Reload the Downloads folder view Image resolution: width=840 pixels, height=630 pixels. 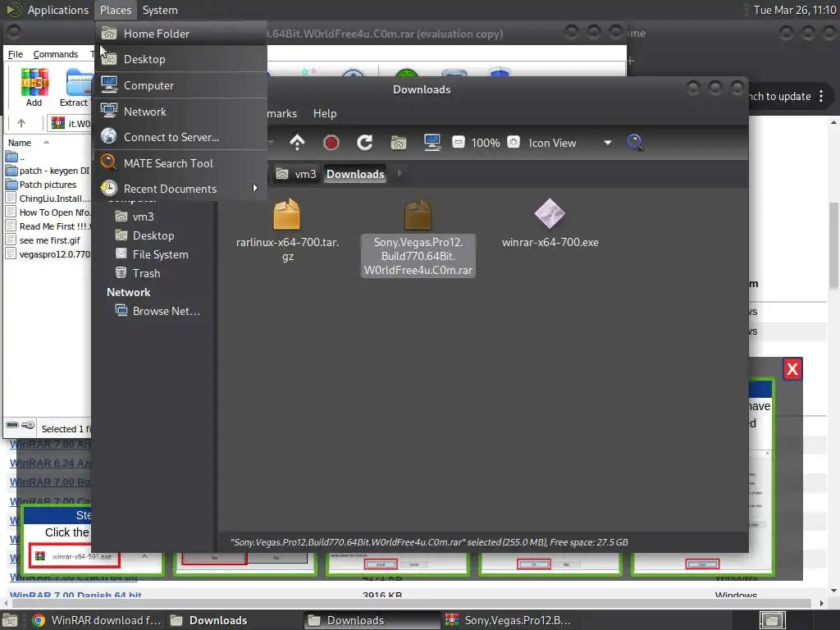click(365, 143)
